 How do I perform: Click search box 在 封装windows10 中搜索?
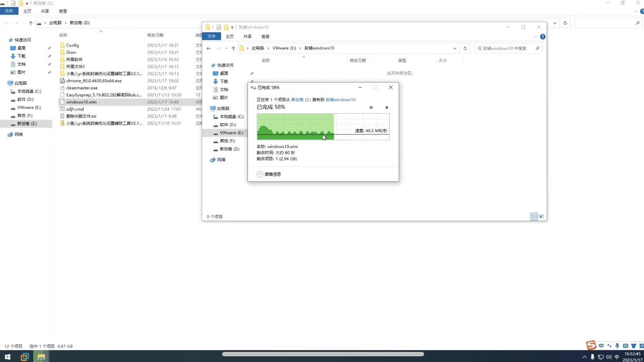click(508, 48)
